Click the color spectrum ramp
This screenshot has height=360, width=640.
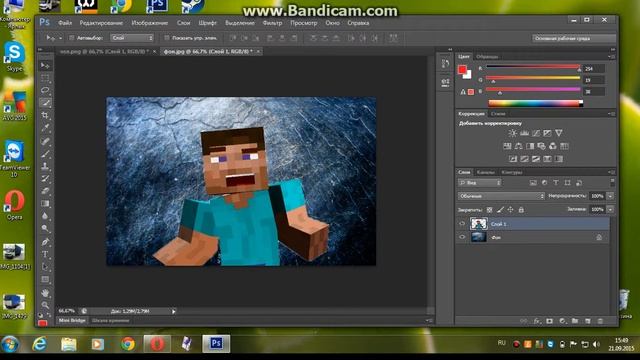click(536, 103)
